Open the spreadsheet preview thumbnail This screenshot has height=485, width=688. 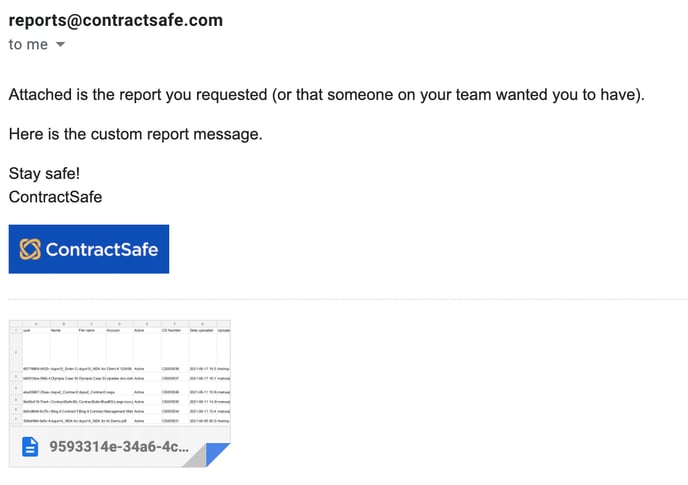click(x=120, y=373)
